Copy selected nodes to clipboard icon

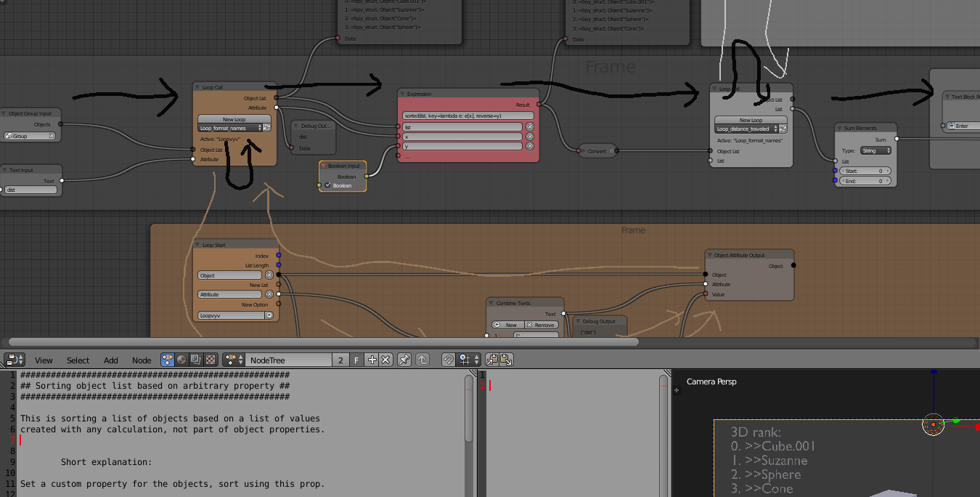(492, 360)
